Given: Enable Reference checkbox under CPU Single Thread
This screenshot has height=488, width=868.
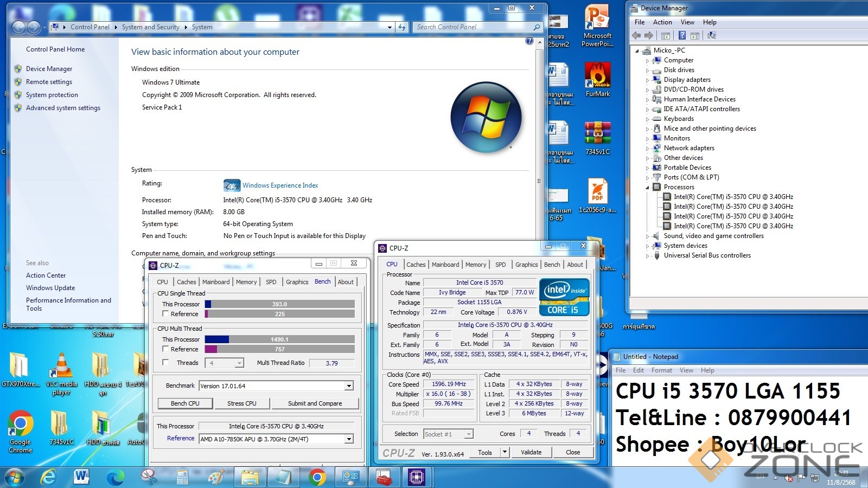Looking at the screenshot, I should click(166, 313).
